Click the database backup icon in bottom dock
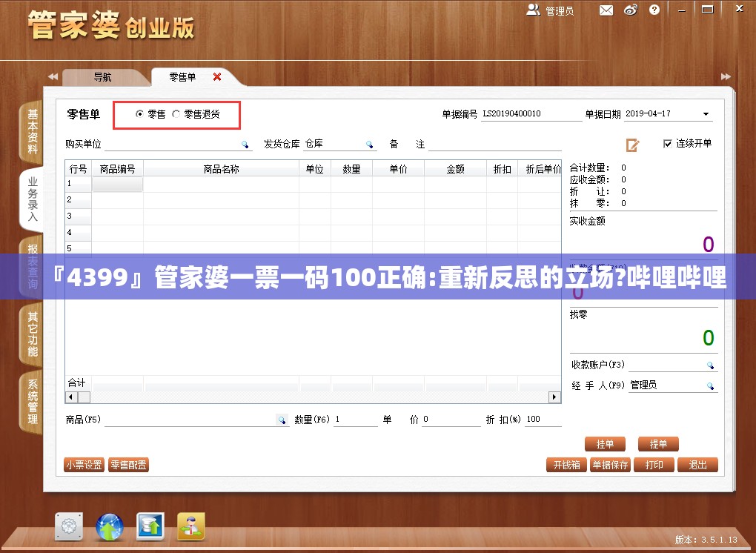This screenshot has width=756, height=553. [150, 526]
